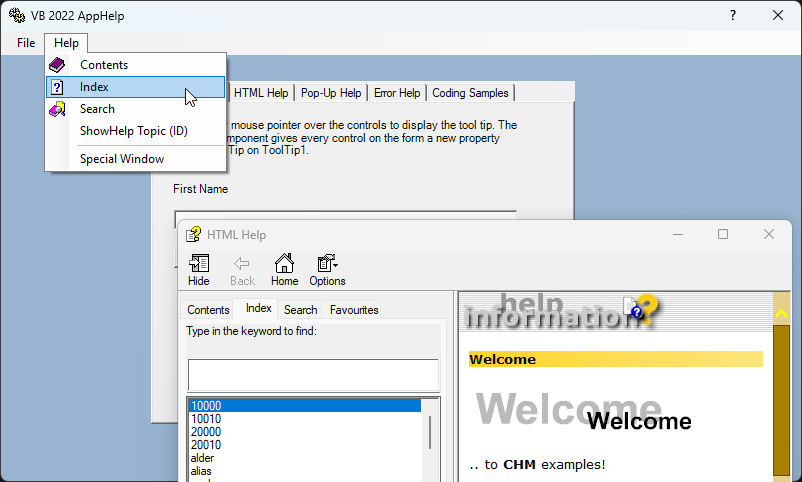Select Index tab in HTML Help navigation
The height and width of the screenshot is (482, 802).
(258, 308)
